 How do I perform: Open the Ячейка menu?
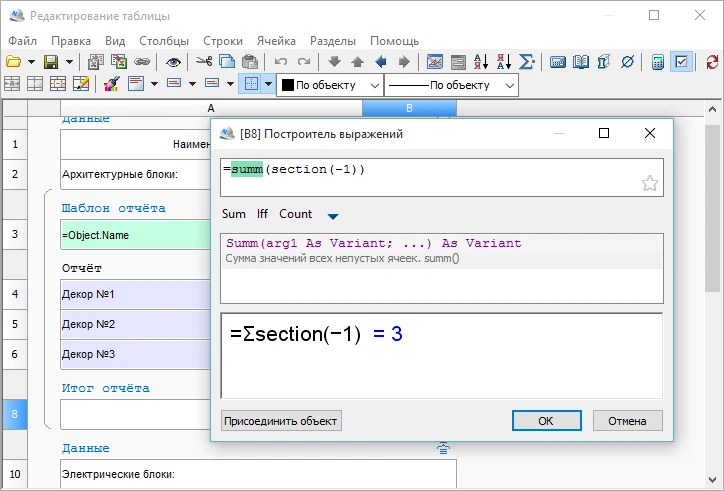point(276,41)
